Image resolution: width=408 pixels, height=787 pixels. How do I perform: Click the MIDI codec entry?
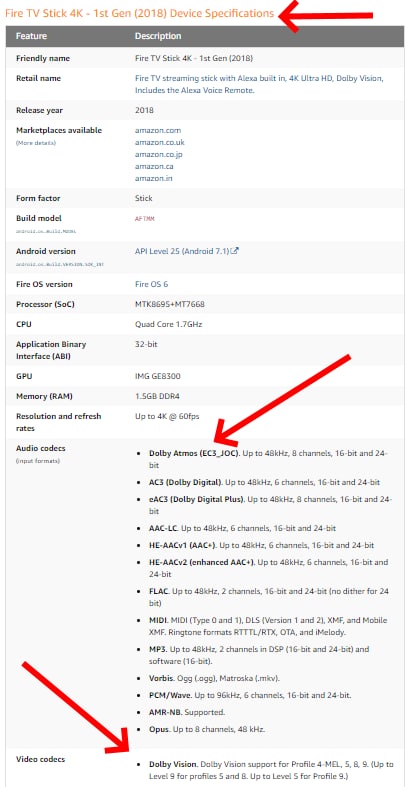[268, 626]
